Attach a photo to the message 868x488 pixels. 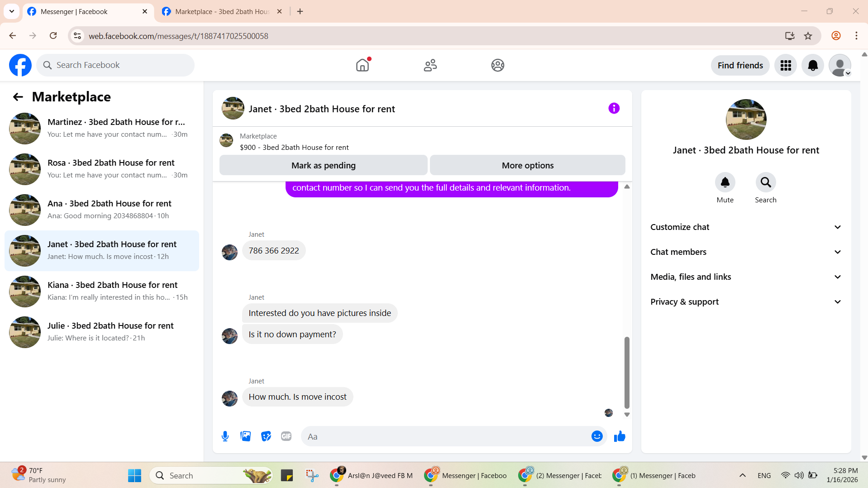pos(245,436)
